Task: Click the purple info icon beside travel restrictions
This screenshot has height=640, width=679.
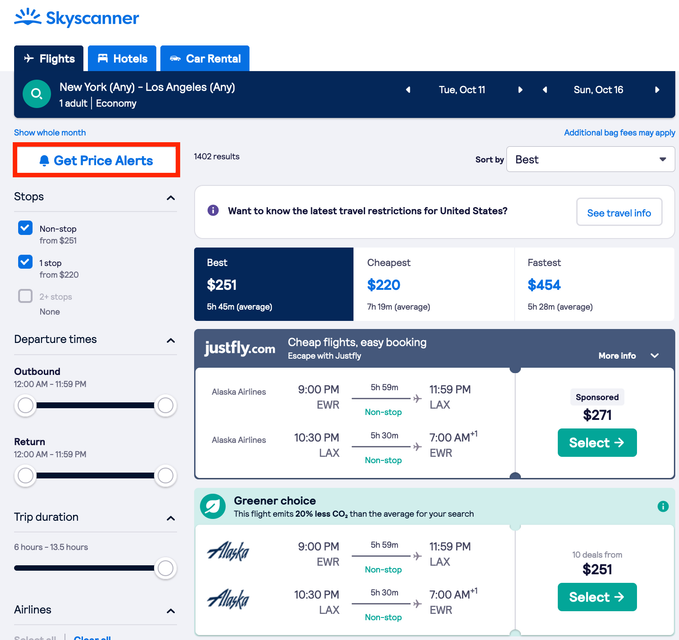Action: point(213,210)
